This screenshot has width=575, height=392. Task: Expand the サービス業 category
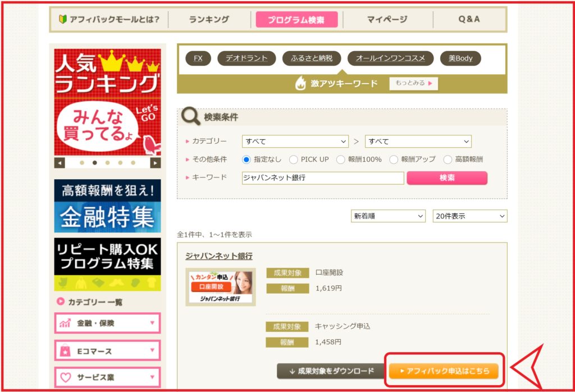click(107, 377)
